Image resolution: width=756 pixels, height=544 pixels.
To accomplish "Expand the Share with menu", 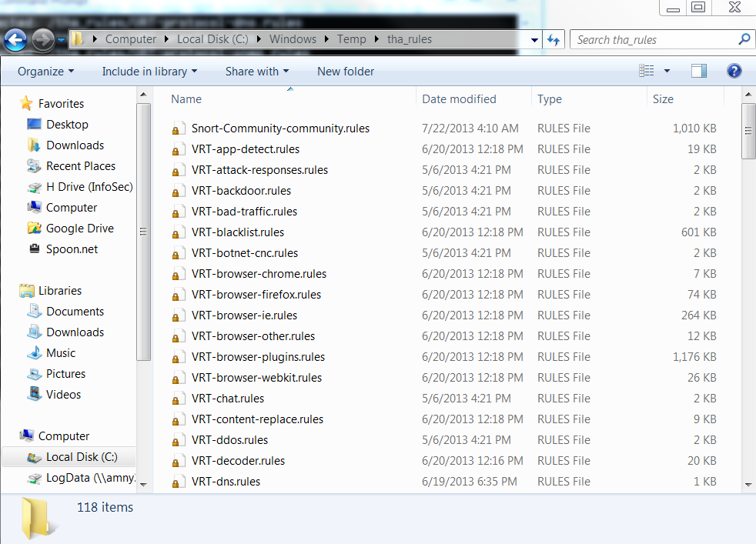I will click(x=257, y=72).
